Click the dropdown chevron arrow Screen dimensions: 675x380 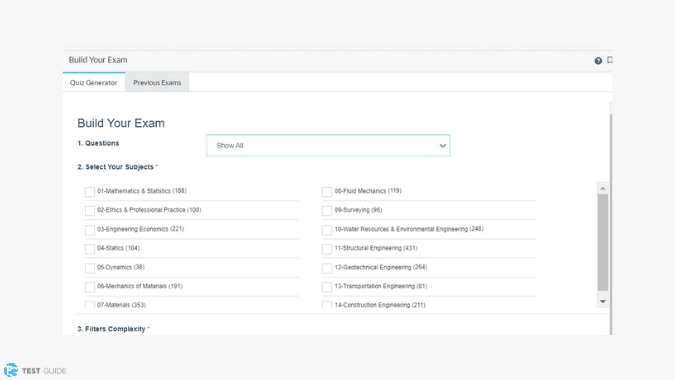point(443,146)
